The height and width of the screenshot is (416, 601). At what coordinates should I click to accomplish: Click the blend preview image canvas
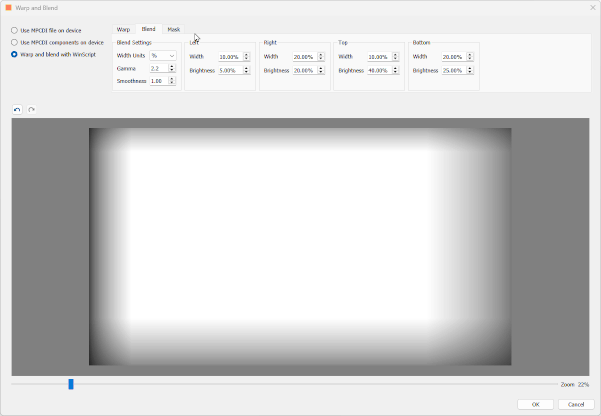coord(300,246)
